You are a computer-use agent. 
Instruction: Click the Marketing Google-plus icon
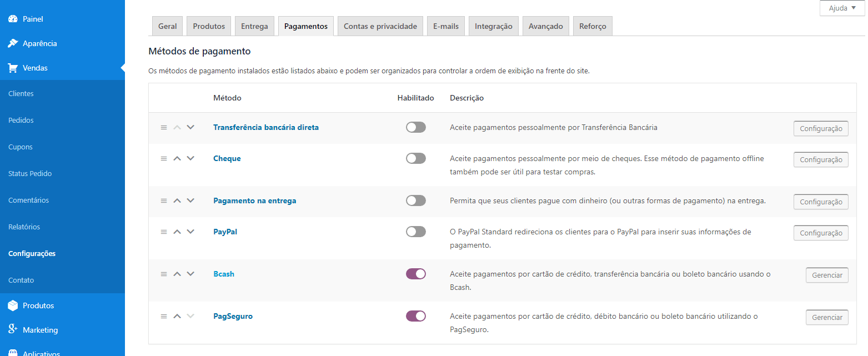coord(13,329)
